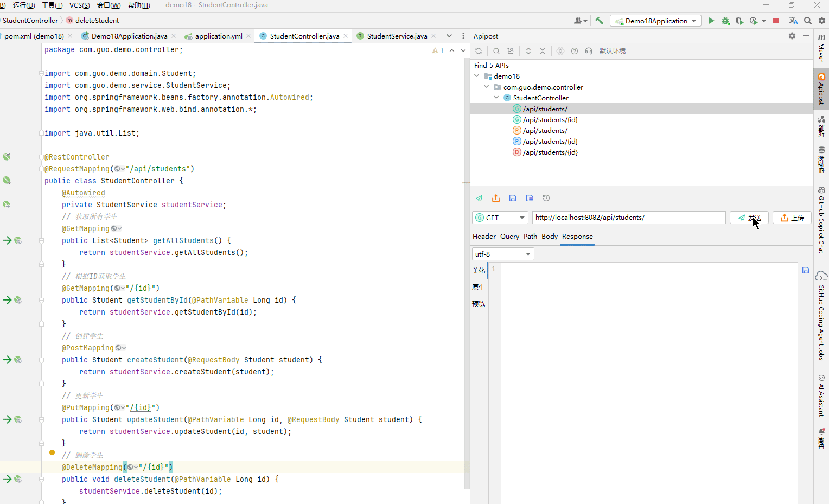
Task: Click the 上传 upload button
Action: click(792, 218)
